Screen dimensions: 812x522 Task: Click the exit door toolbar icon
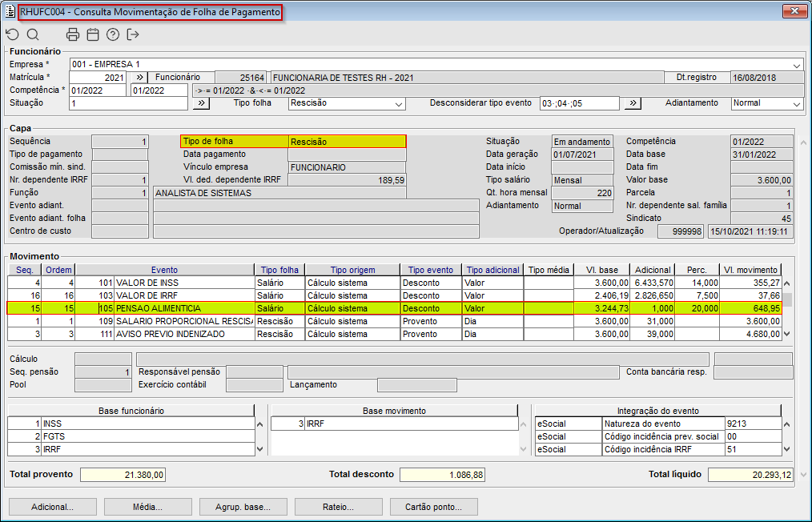133,34
